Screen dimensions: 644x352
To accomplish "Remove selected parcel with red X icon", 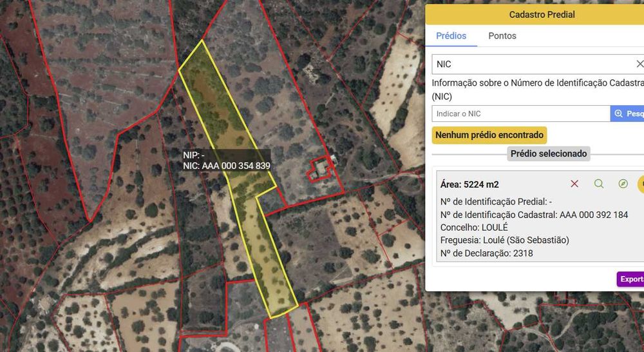I will (574, 184).
